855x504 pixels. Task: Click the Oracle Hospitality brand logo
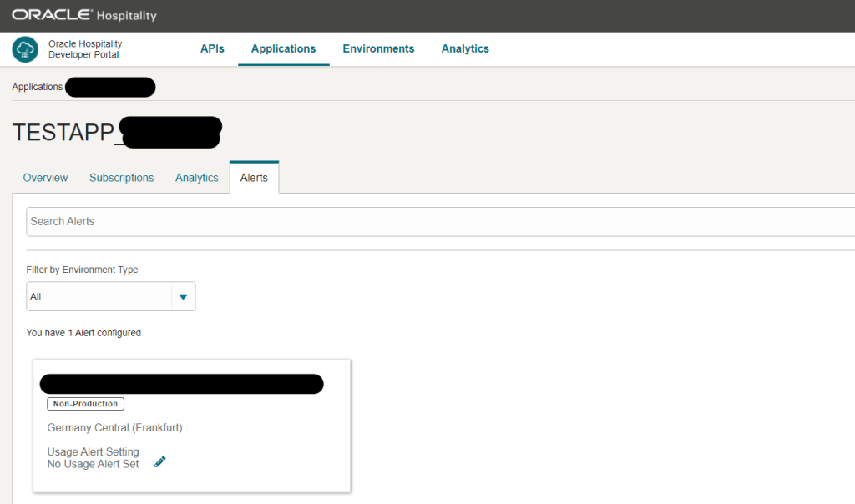[83, 16]
